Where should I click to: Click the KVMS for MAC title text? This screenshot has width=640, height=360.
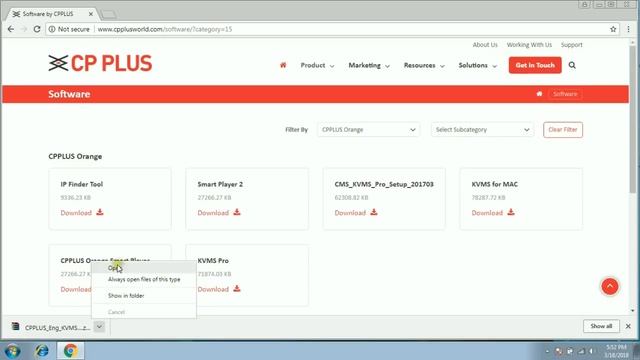[494, 184]
